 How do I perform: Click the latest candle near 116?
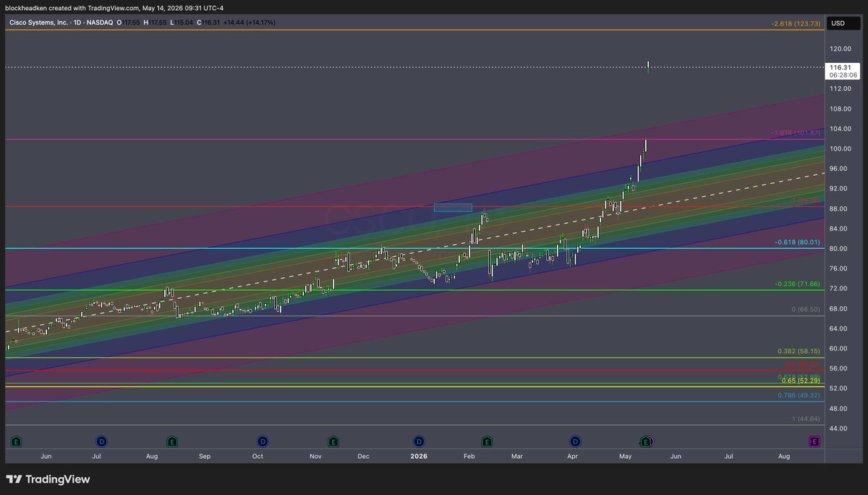[648, 67]
